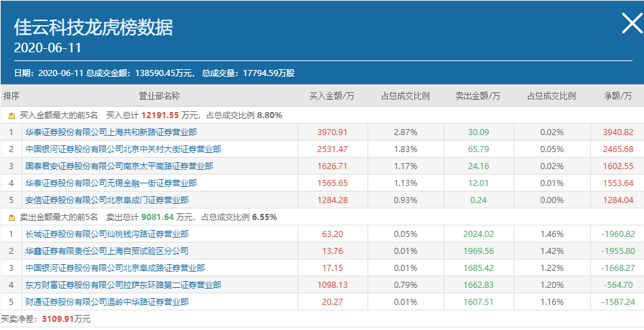The width and height of the screenshot is (644, 330).
Task: Select buy amount 1284.28
Action: point(332,200)
